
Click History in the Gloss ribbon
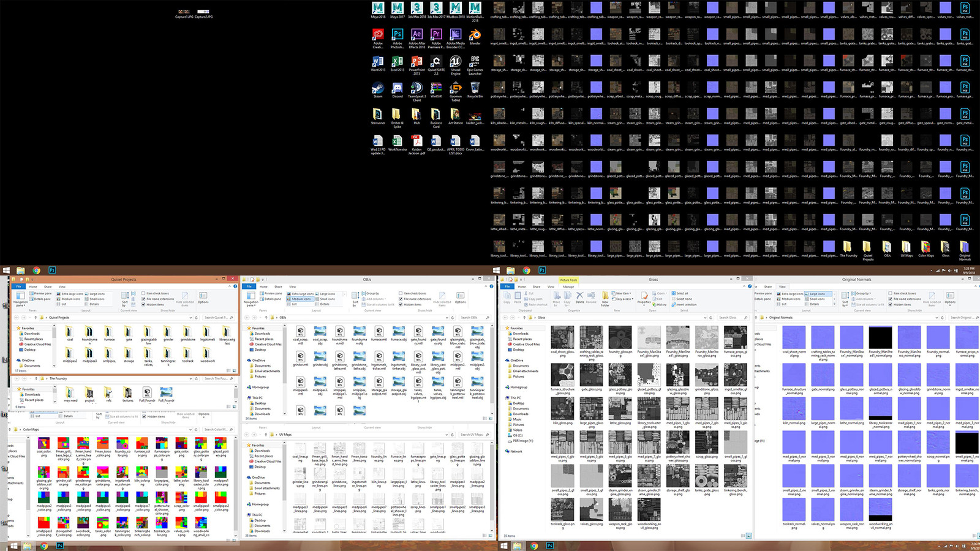(660, 304)
